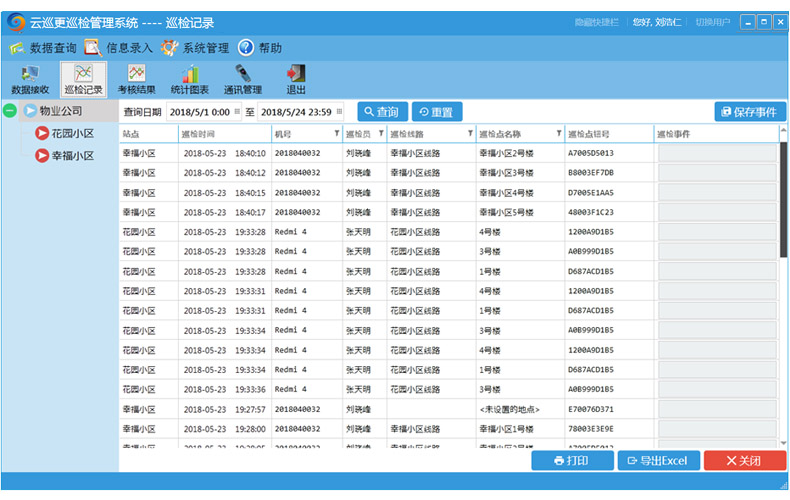Open the 数据接收 toolbar icon
The height and width of the screenshot is (500, 790).
[x=30, y=80]
